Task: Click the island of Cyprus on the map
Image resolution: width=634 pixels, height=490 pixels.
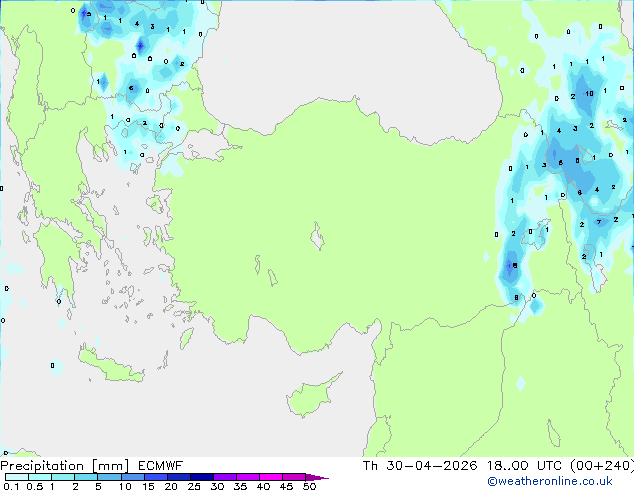Action: pos(311,396)
